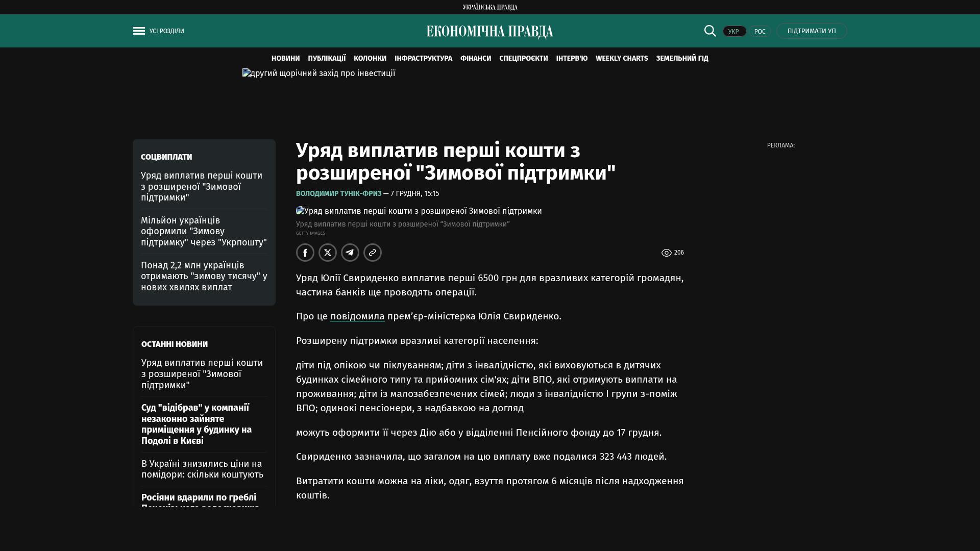980x551 pixels.
Task: Share article via Telegram
Action: coord(350,253)
